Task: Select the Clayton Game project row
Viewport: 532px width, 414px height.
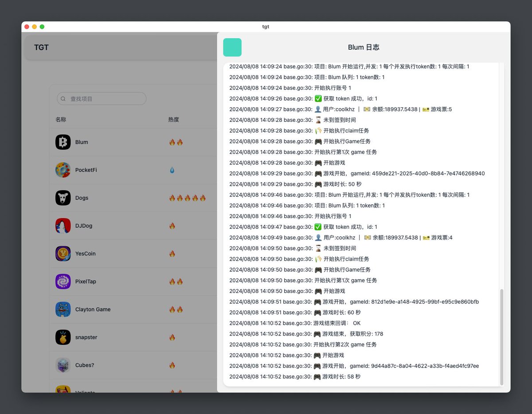Action: pos(111,309)
